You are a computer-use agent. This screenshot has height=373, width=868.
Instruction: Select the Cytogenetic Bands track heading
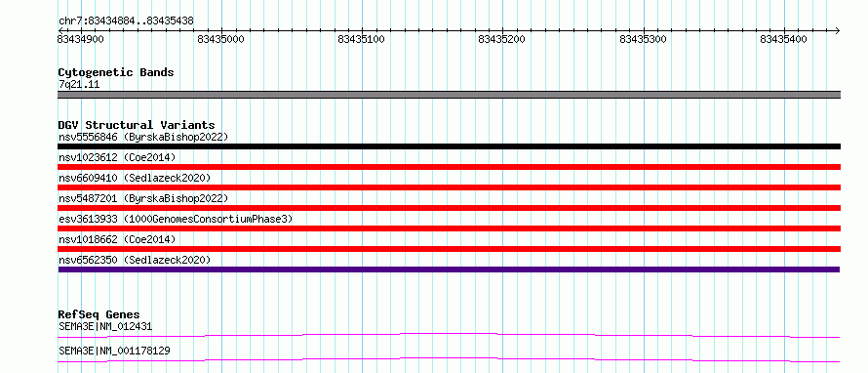coord(116,72)
